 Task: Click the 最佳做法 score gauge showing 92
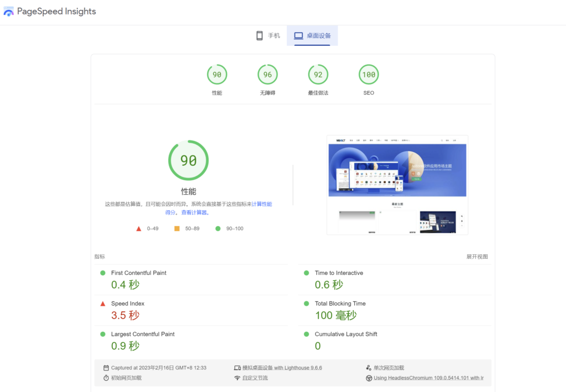(318, 75)
